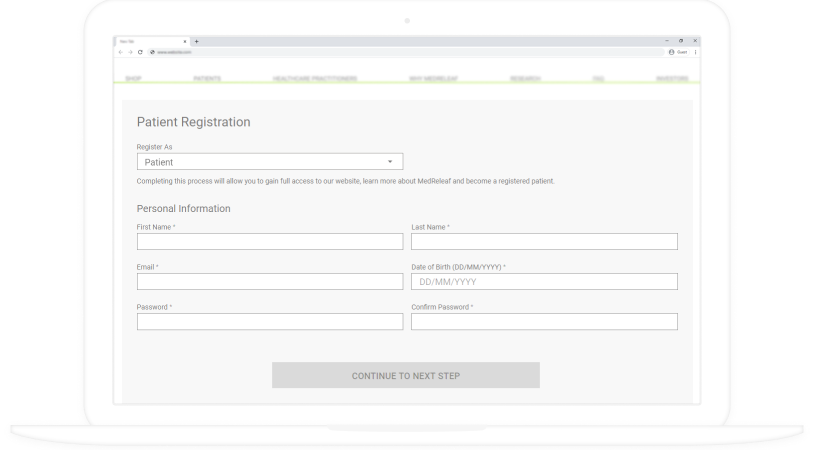The height and width of the screenshot is (450, 814).
Task: Click the First Name input field
Action: [270, 242]
